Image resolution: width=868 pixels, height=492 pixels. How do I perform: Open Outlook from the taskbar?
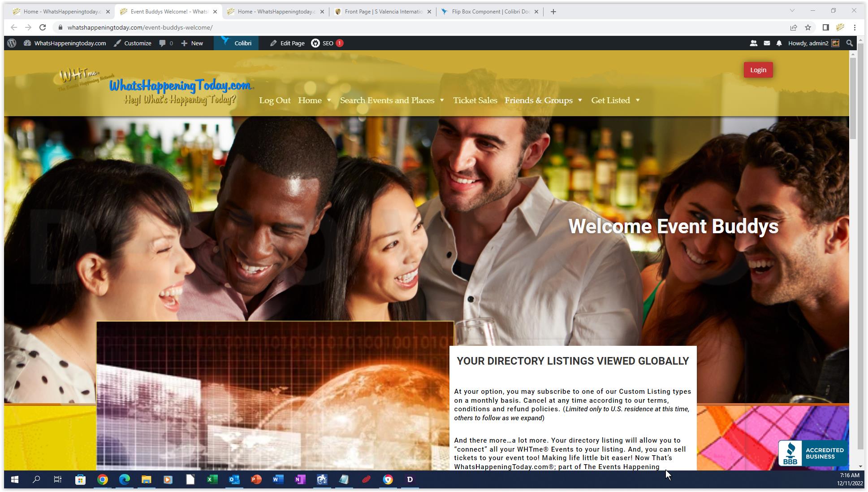click(234, 479)
